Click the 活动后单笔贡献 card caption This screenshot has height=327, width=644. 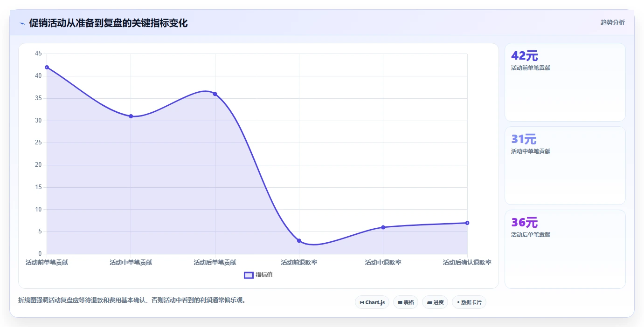(531, 235)
